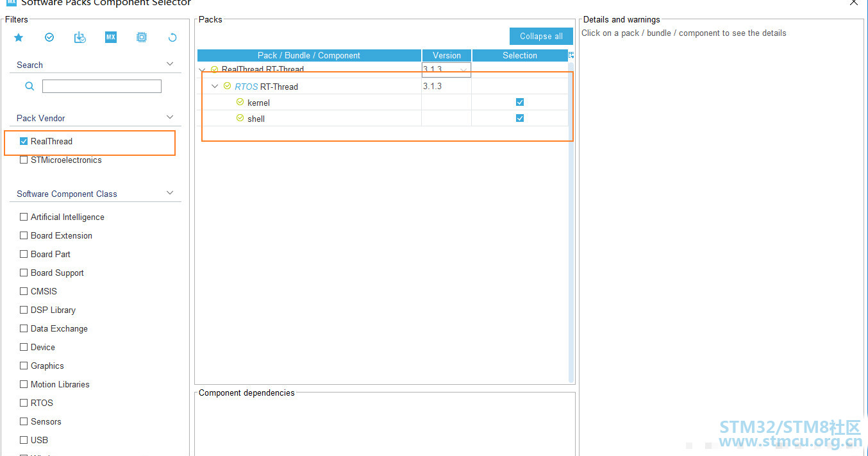The height and width of the screenshot is (456, 868).
Task: Click the MX compatible filter icon
Action: coord(111,38)
